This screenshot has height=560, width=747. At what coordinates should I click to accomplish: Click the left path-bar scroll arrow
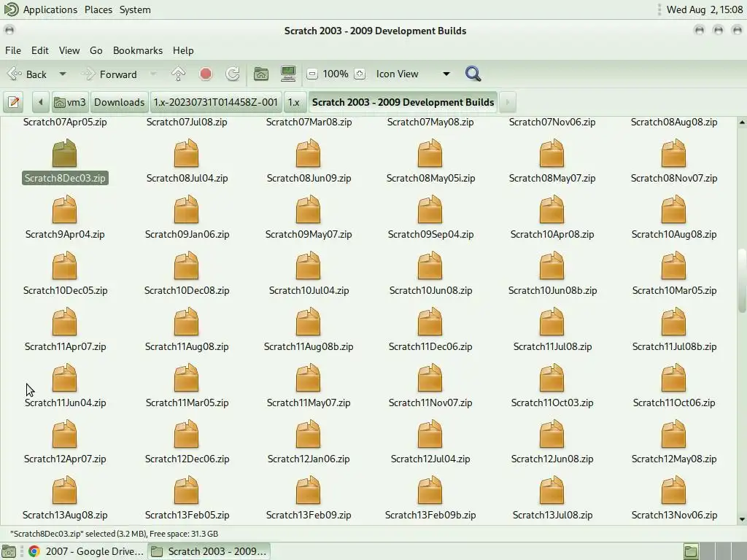tap(41, 102)
